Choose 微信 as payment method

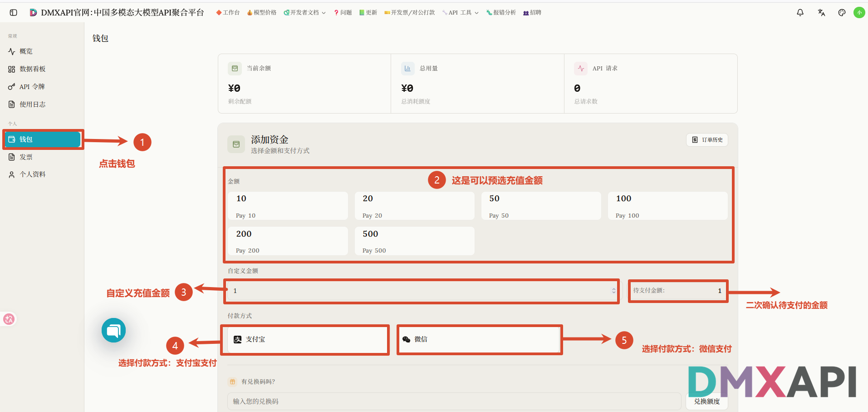(479, 340)
